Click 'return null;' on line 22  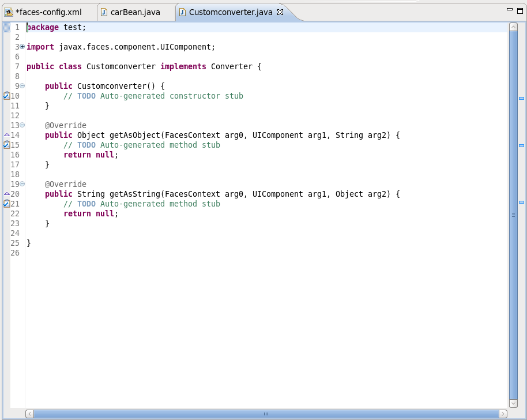91,213
